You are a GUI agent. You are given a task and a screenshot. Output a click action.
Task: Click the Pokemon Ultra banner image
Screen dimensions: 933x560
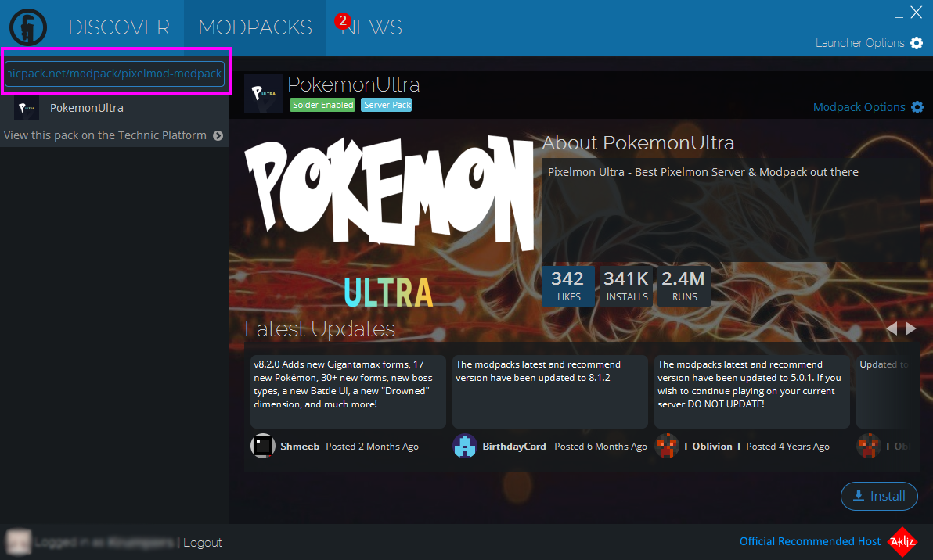click(389, 223)
